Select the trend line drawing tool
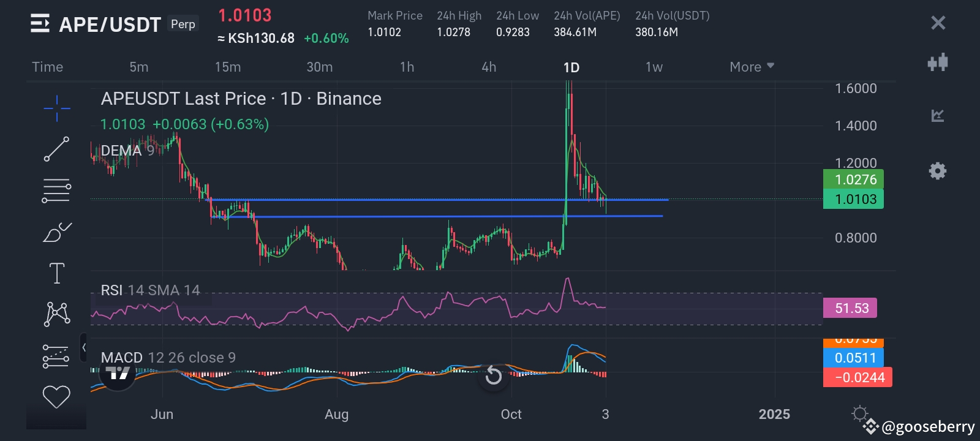980x441 pixels. pyautogui.click(x=56, y=149)
